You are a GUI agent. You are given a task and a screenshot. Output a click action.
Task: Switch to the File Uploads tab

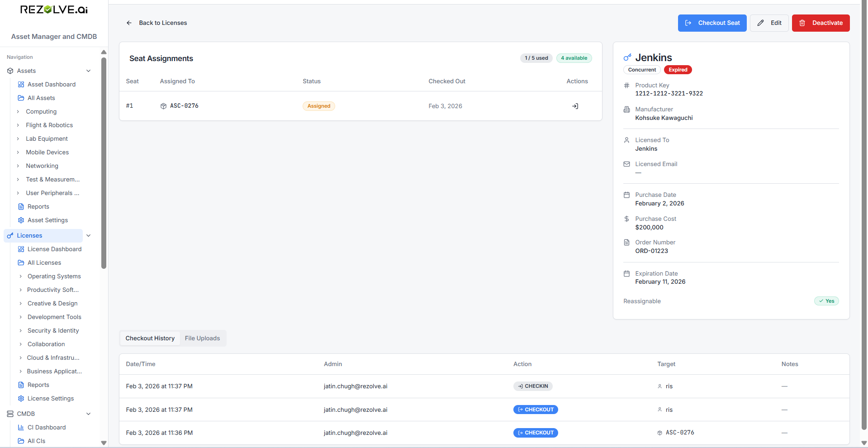pyautogui.click(x=202, y=338)
